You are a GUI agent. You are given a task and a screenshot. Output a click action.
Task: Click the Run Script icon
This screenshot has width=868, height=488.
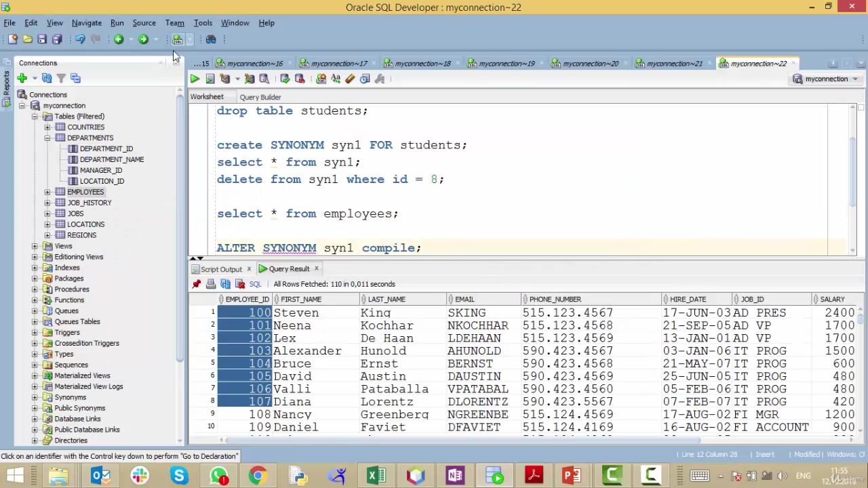point(210,79)
